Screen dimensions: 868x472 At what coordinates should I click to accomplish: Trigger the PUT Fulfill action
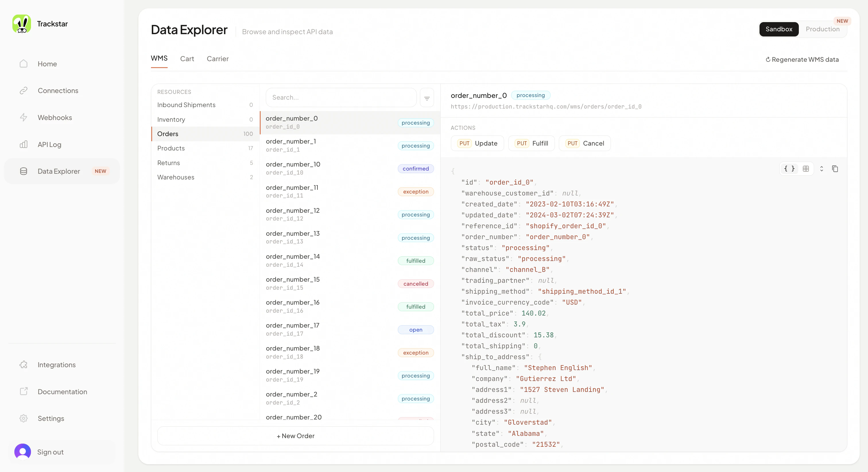531,143
